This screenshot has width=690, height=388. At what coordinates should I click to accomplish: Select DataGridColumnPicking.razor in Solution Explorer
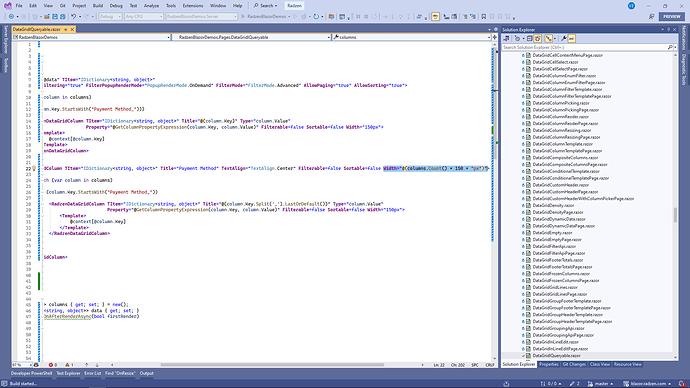click(561, 103)
